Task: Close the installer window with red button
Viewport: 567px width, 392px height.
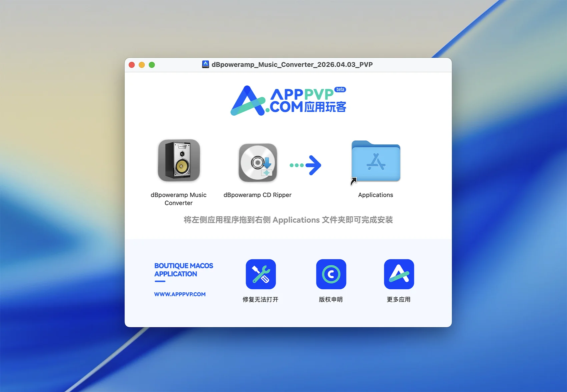Action: (x=132, y=65)
